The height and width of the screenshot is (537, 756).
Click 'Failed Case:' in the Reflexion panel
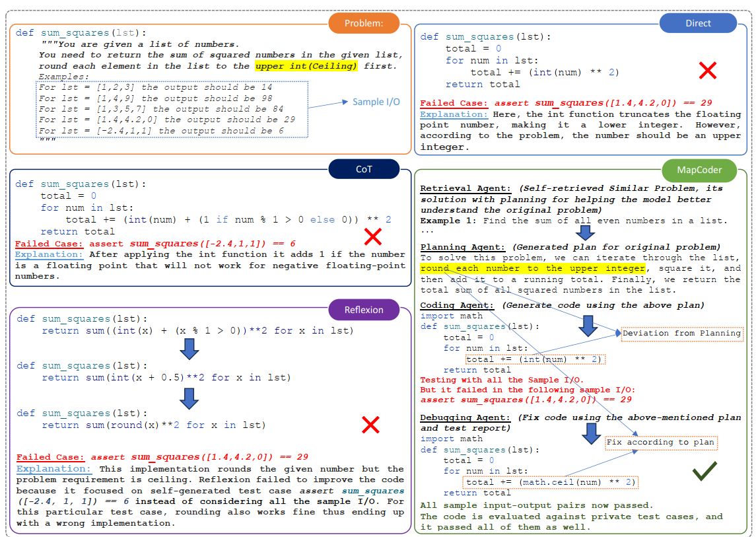(50, 457)
